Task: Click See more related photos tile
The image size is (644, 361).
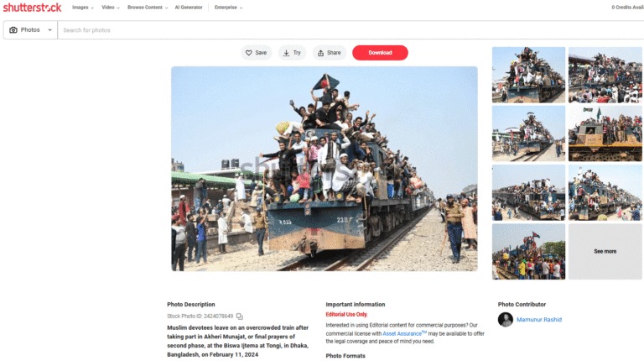Action: point(605,251)
